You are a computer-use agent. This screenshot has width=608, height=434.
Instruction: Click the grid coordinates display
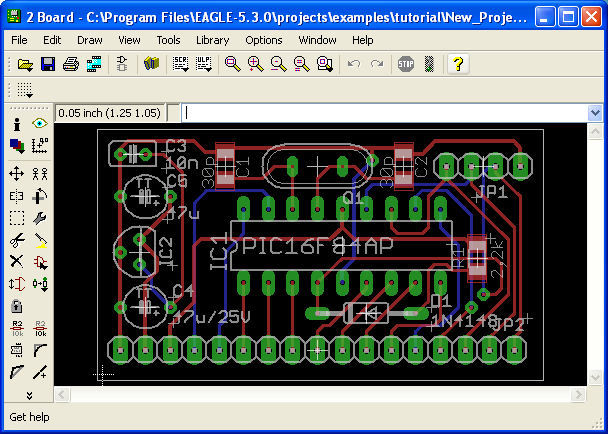(110, 113)
